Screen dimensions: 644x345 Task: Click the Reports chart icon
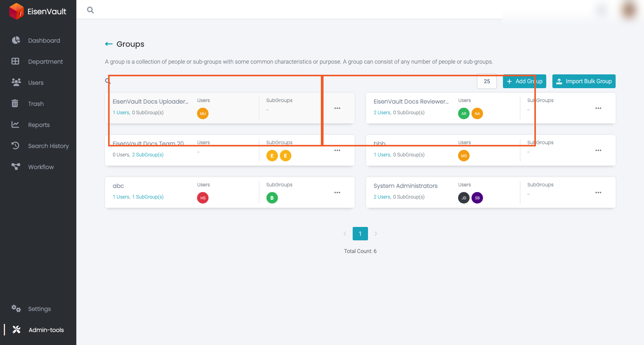coord(15,125)
